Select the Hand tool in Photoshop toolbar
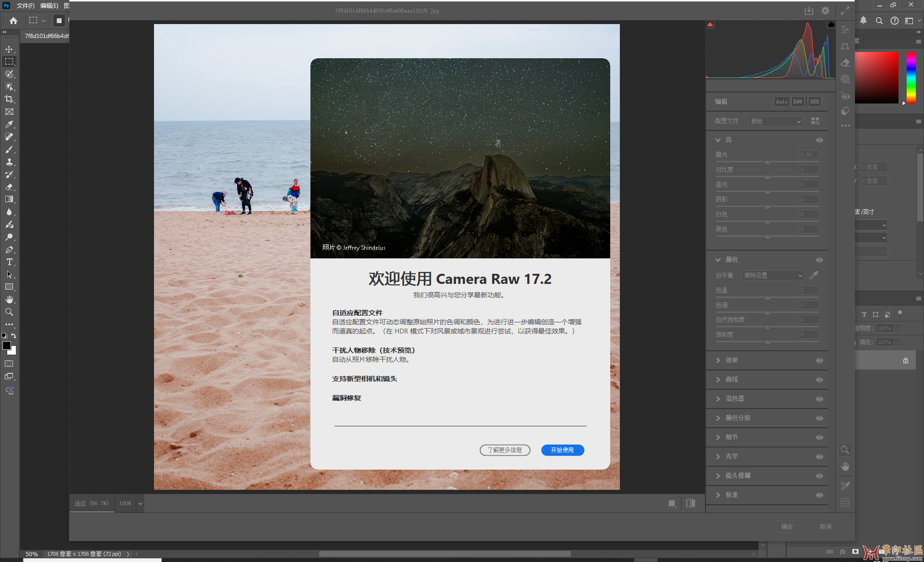924x562 pixels. pos(9,299)
